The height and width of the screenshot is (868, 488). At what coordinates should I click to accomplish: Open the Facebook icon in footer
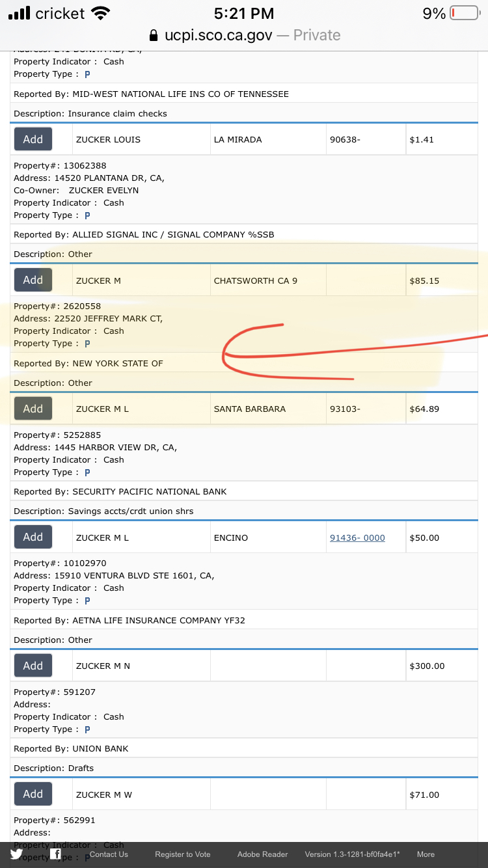click(56, 854)
